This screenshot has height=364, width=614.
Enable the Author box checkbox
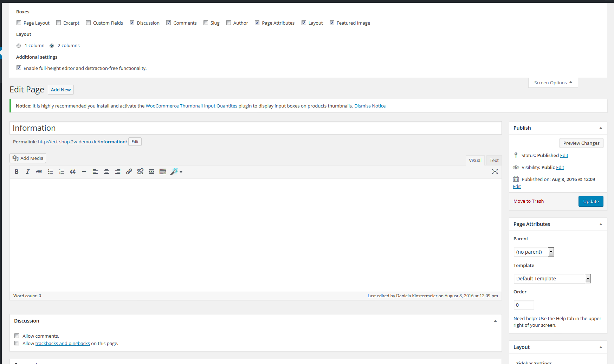(229, 23)
